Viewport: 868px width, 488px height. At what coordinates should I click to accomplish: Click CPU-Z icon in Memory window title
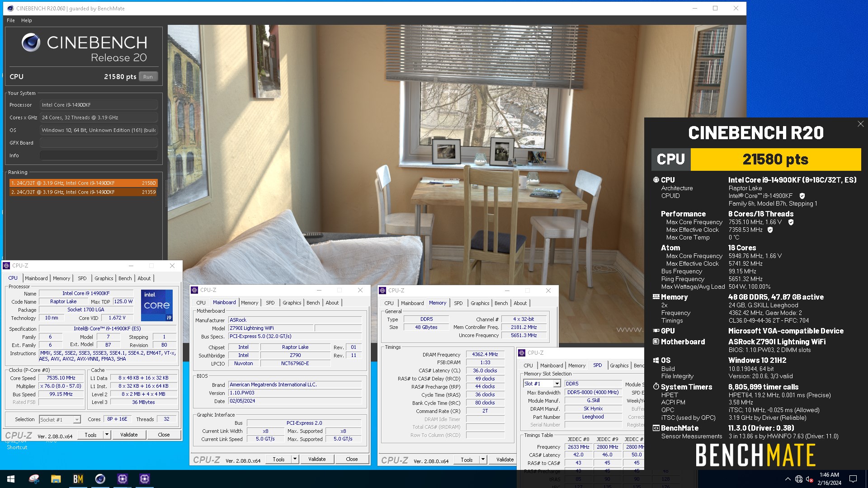click(x=382, y=291)
